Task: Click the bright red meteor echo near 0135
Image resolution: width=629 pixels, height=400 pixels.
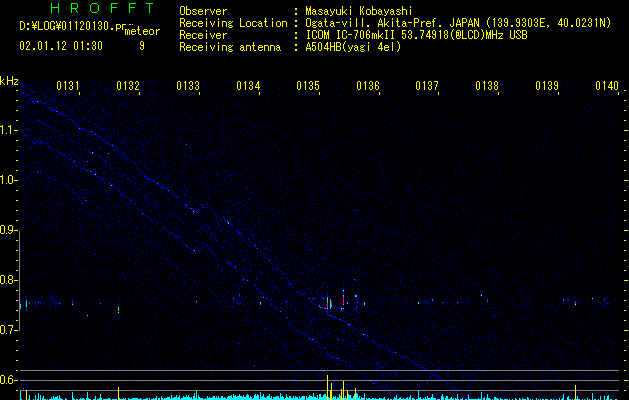Action: point(328,303)
